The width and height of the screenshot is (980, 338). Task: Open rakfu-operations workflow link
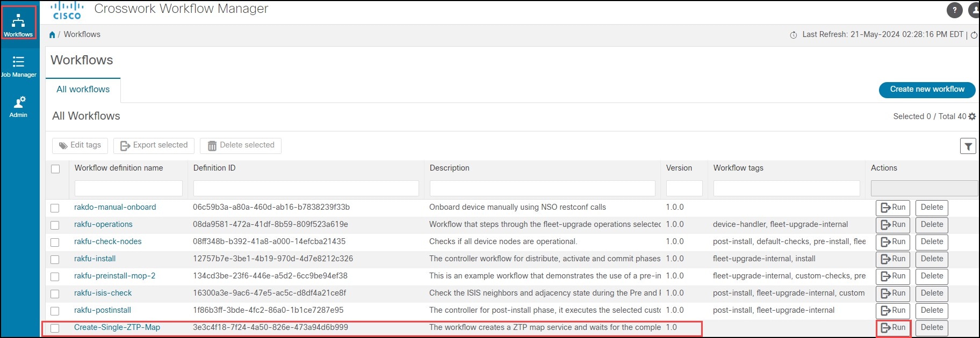[x=103, y=224]
